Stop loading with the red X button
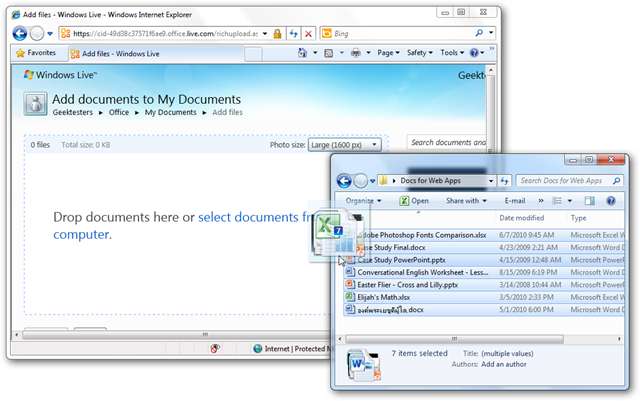The height and width of the screenshot is (401, 640). [x=309, y=34]
